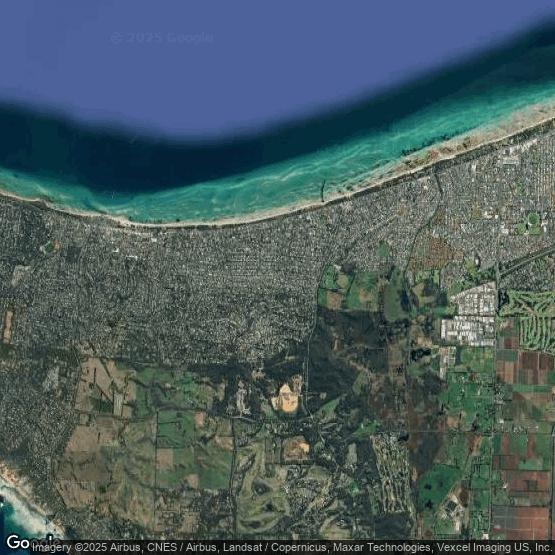Viewport: 555px width, 555px height.
Task: Click the green wetland fields beside the suburb
Action: 350,287
